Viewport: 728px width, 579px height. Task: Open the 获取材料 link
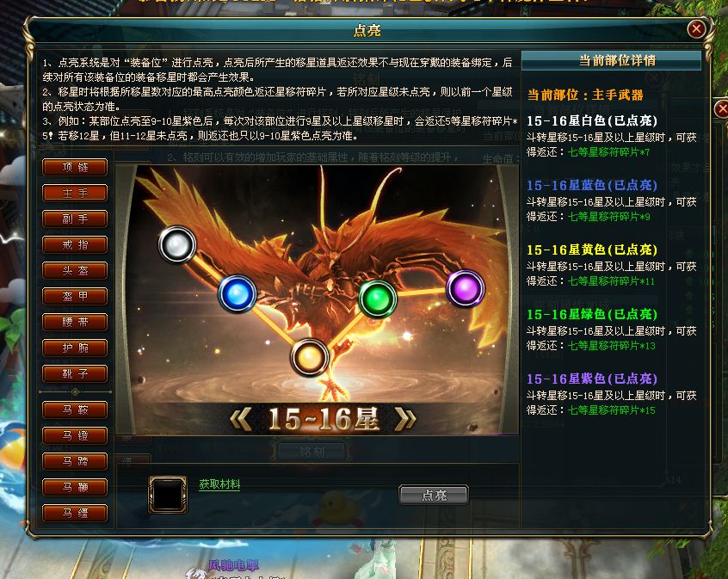tap(219, 484)
